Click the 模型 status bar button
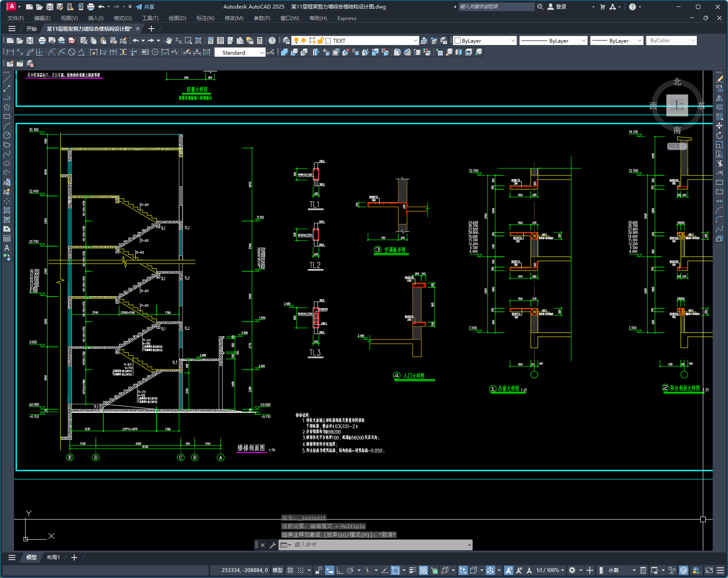This screenshot has height=578, width=728. [278, 570]
